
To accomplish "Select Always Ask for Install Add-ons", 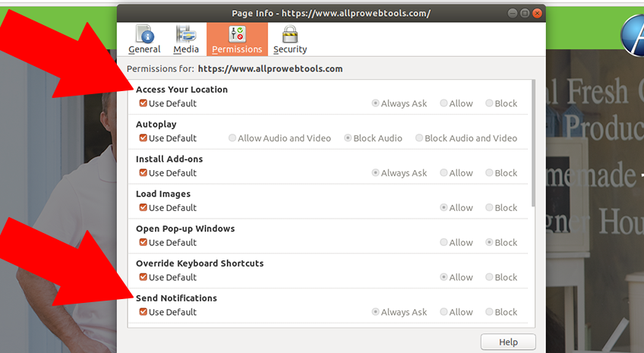I will (x=375, y=173).
